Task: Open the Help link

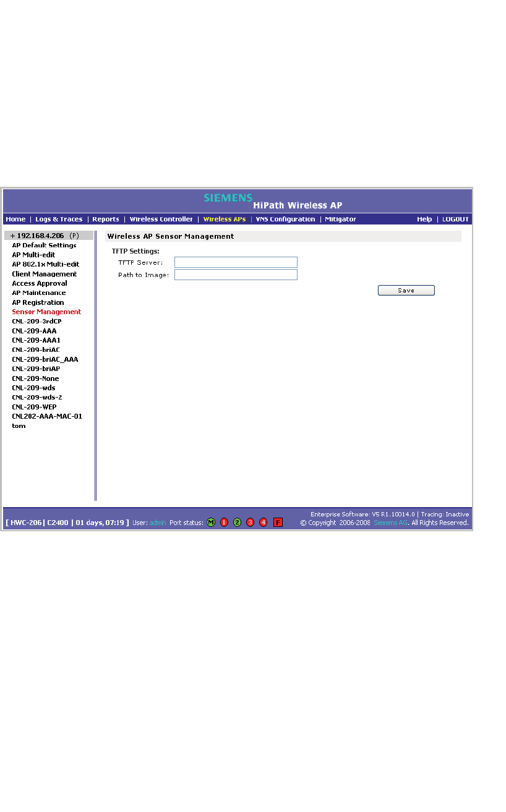Action: tap(424, 219)
